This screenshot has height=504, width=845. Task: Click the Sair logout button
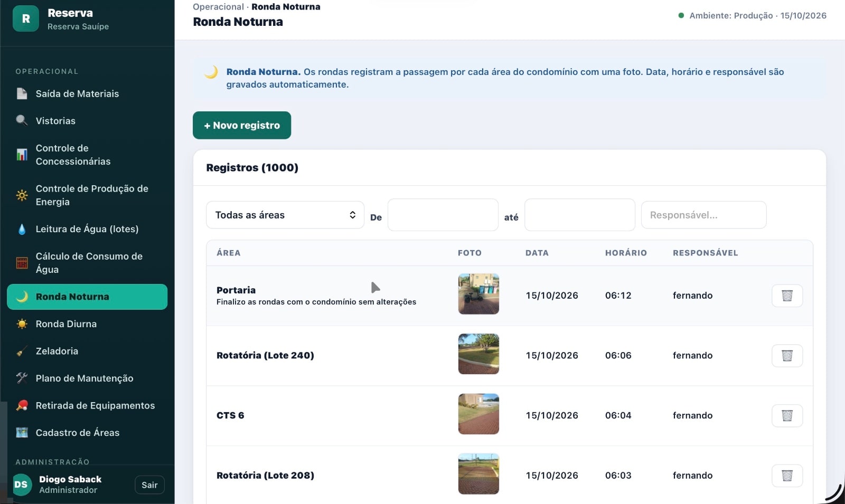(x=149, y=485)
